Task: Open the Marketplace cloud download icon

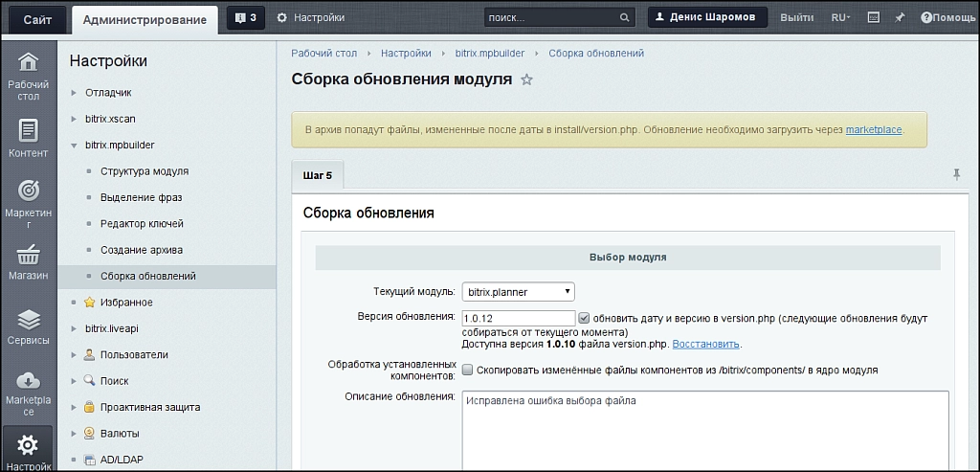Action: (x=29, y=380)
